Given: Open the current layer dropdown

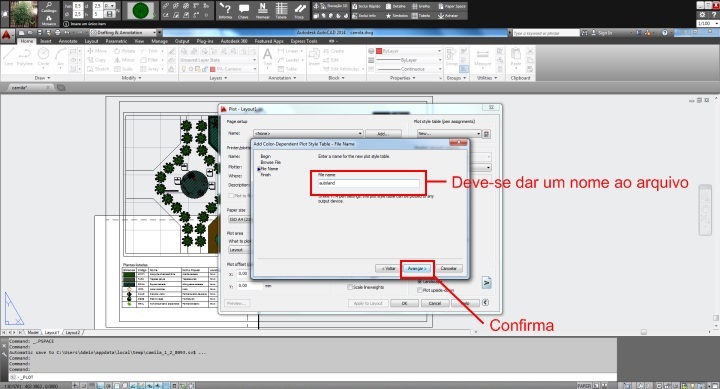Looking at the screenshot, I should pos(218,69).
